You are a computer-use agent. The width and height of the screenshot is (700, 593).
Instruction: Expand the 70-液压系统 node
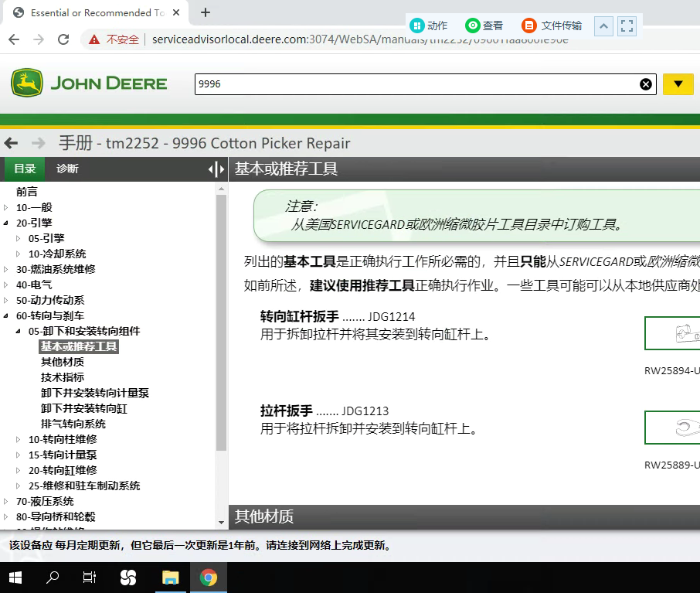click(x=6, y=502)
